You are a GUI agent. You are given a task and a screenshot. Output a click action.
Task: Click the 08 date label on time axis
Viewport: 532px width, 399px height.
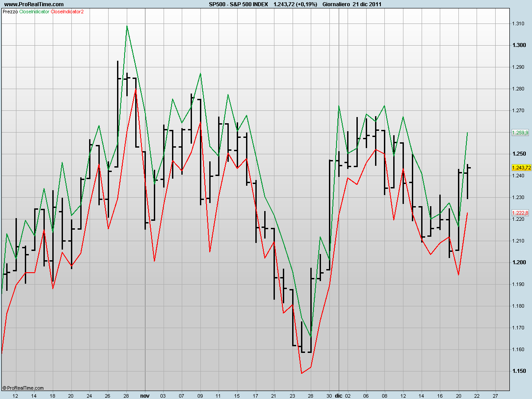click(384, 395)
